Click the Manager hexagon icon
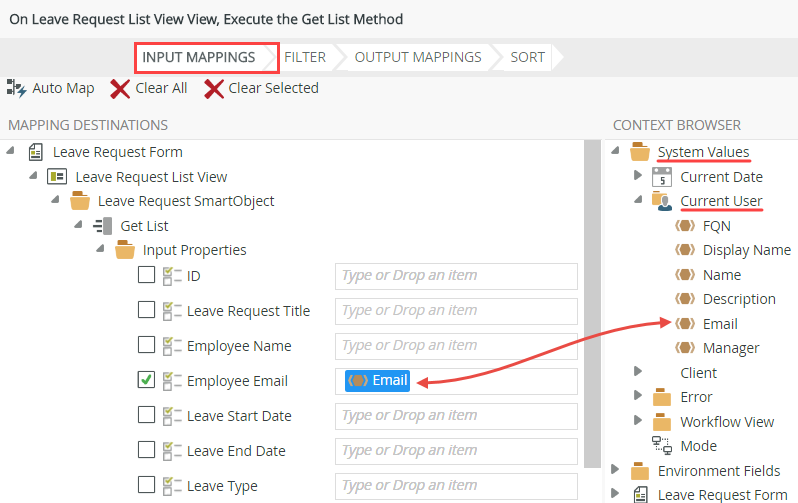Viewport: 798px width, 503px height. coord(685,348)
